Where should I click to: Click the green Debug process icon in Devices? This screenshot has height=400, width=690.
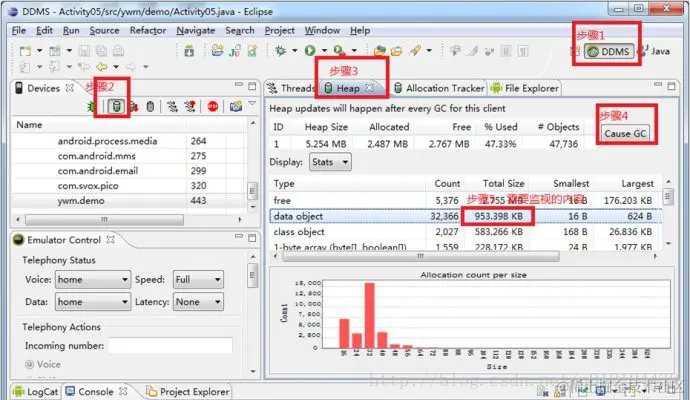pyautogui.click(x=91, y=106)
